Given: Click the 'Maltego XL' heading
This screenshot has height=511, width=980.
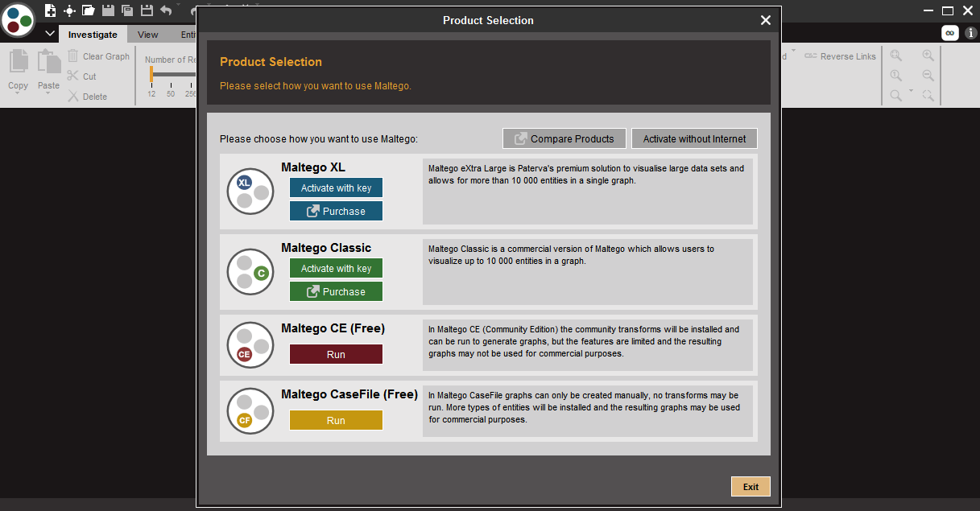Looking at the screenshot, I should click(313, 167).
